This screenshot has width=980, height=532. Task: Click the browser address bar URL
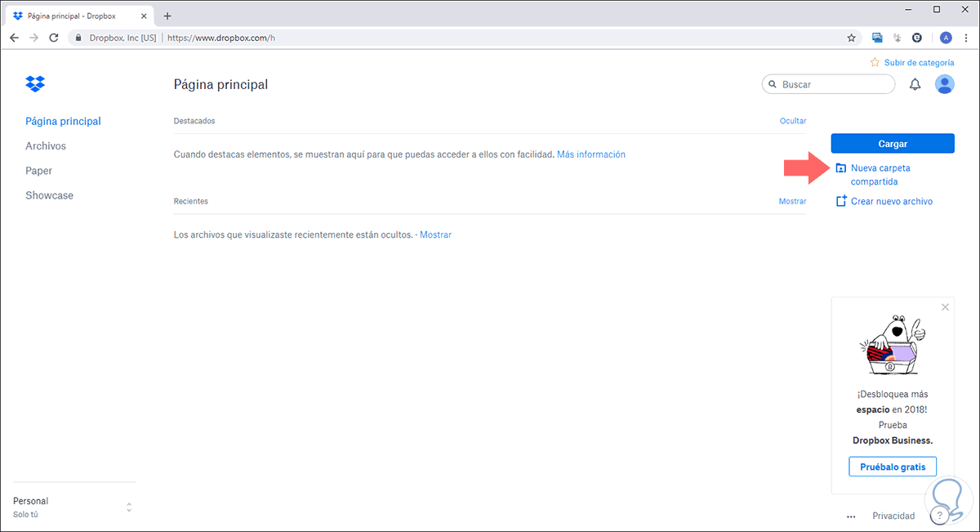(220, 38)
